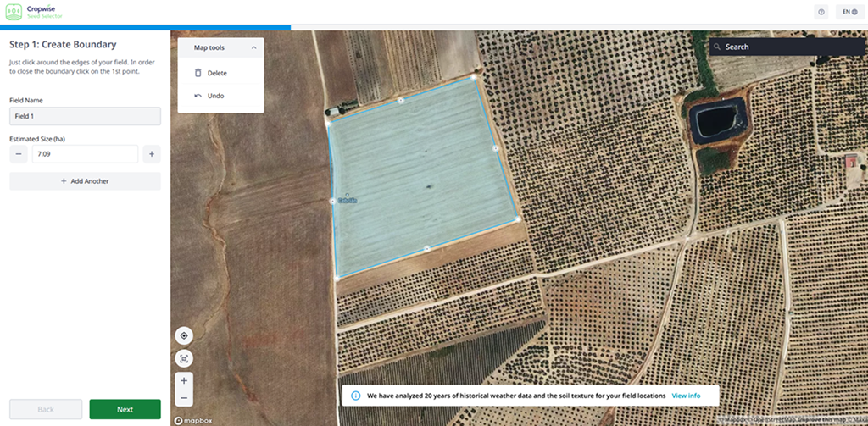Zoom in the map
This screenshot has width=868, height=426.
pyautogui.click(x=184, y=380)
